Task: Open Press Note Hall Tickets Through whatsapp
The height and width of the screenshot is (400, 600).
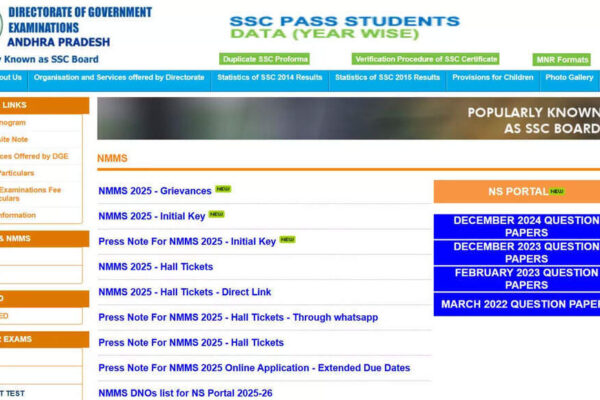Action: 238,317
